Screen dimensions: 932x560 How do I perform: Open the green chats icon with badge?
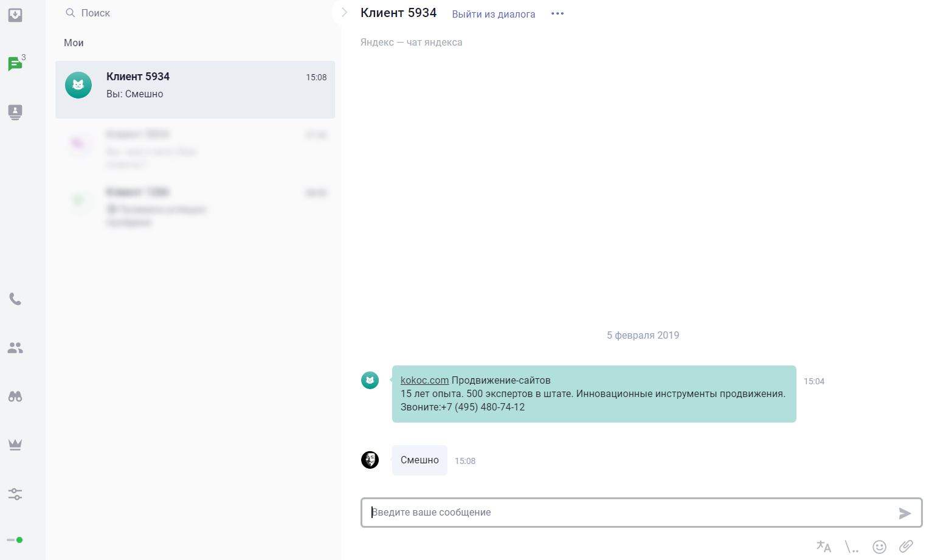(x=15, y=64)
